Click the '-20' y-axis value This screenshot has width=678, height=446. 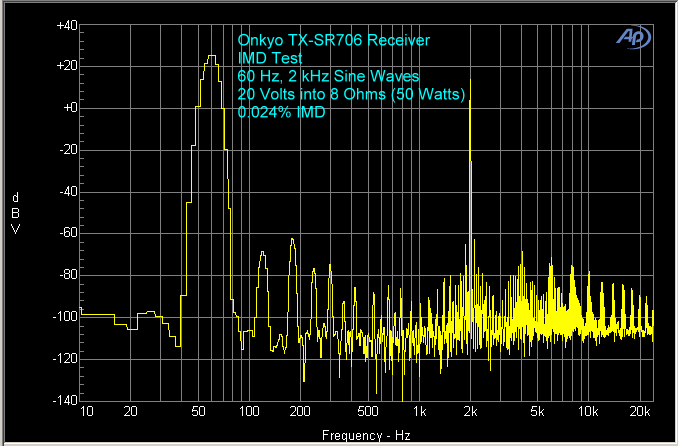(x=68, y=150)
